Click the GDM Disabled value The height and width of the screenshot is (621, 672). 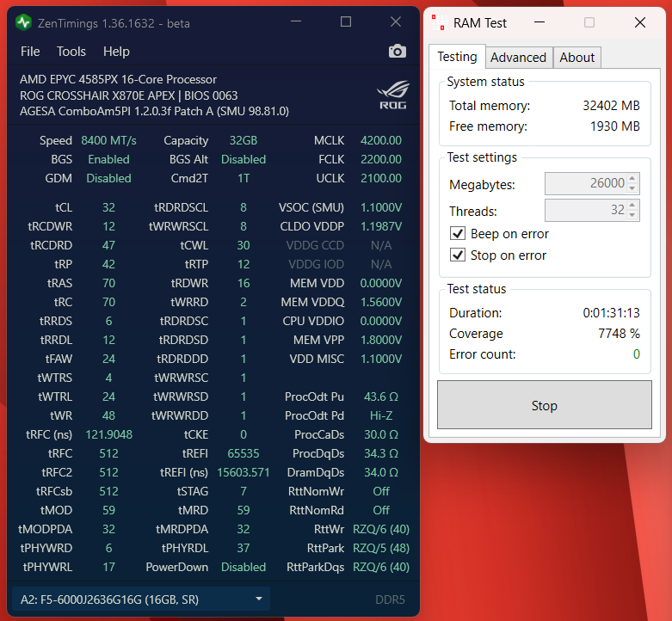(x=109, y=178)
